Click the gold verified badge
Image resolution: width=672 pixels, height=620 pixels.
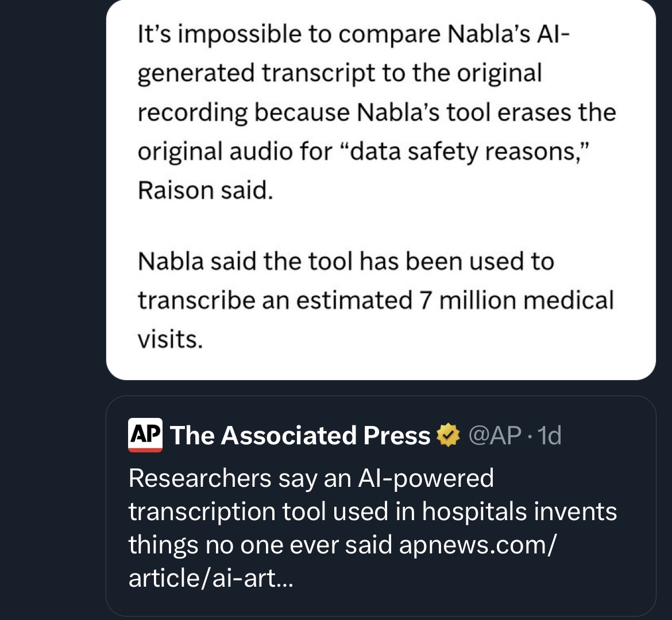click(x=449, y=436)
